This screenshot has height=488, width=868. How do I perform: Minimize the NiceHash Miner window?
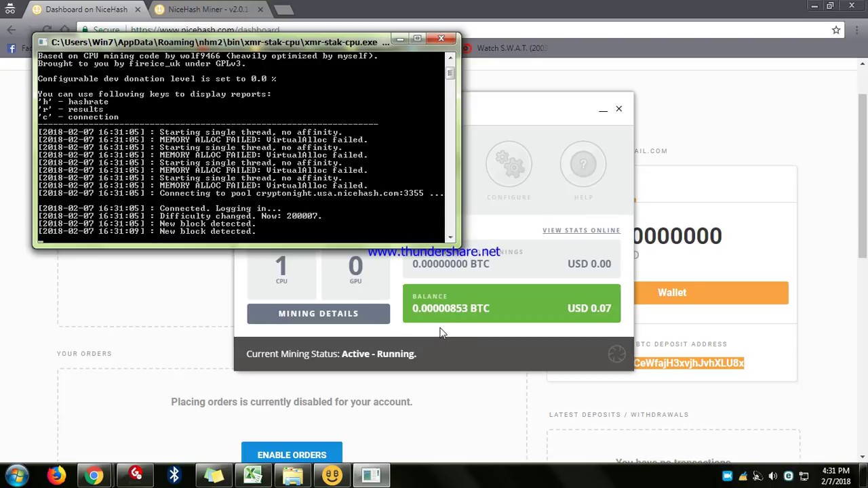coord(603,109)
